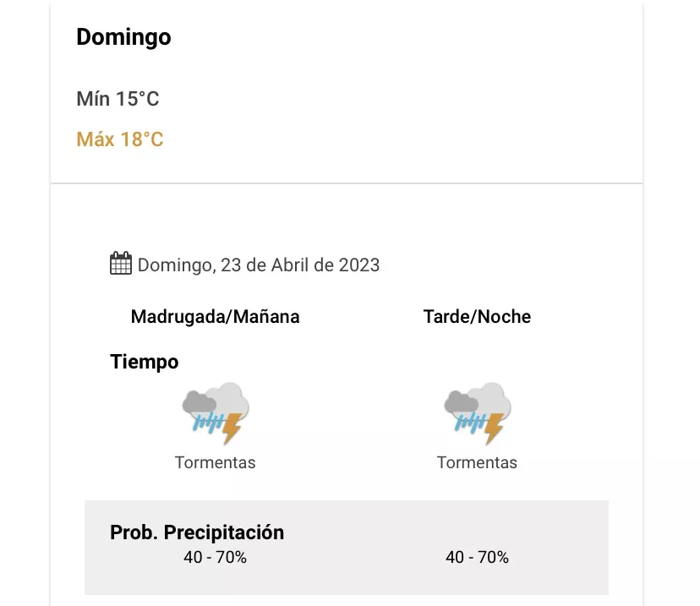Viewport: 700px width, 606px height.
Task: Click the Tiempo section label
Action: click(x=145, y=362)
